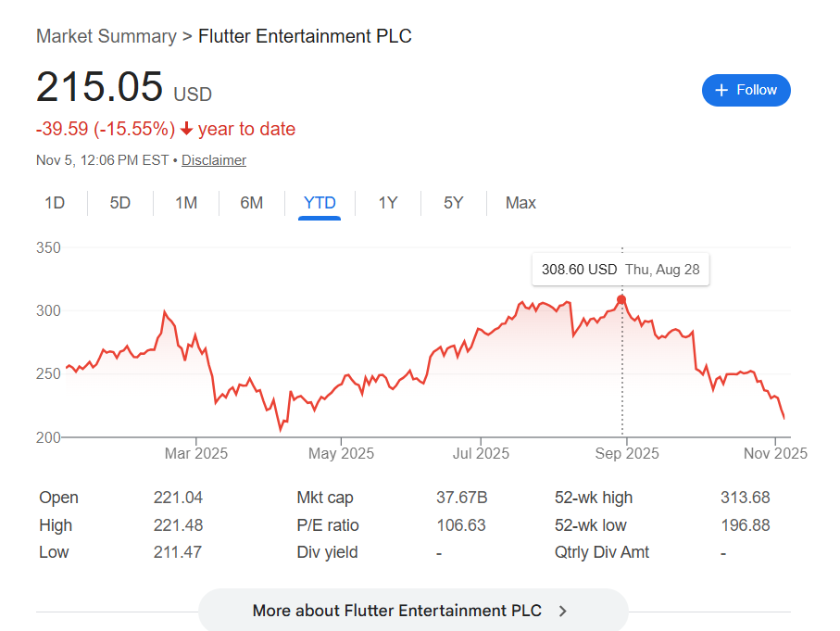This screenshot has height=631, width=840.
Task: Click the Market Summary breadcrumb
Action: [106, 36]
